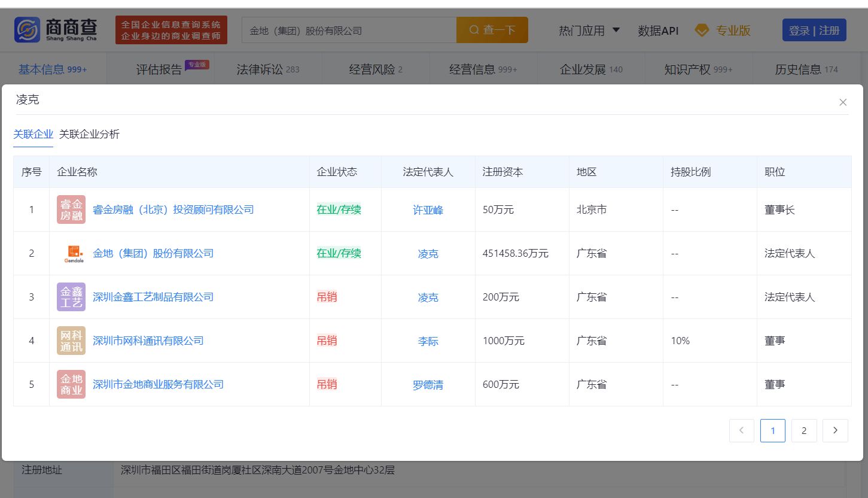Go to next page arrow

click(x=835, y=430)
